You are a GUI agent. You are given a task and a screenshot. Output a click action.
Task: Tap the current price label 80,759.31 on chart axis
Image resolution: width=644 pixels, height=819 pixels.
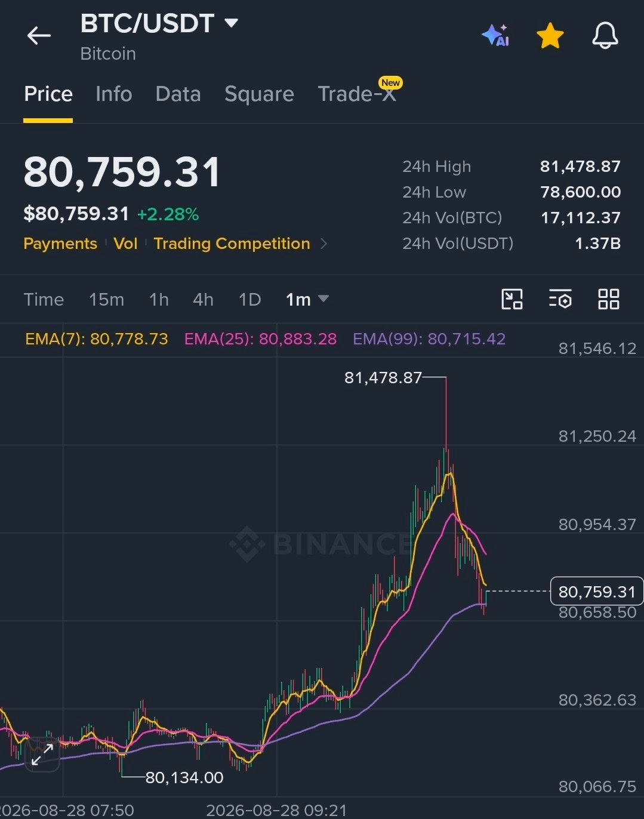[597, 592]
